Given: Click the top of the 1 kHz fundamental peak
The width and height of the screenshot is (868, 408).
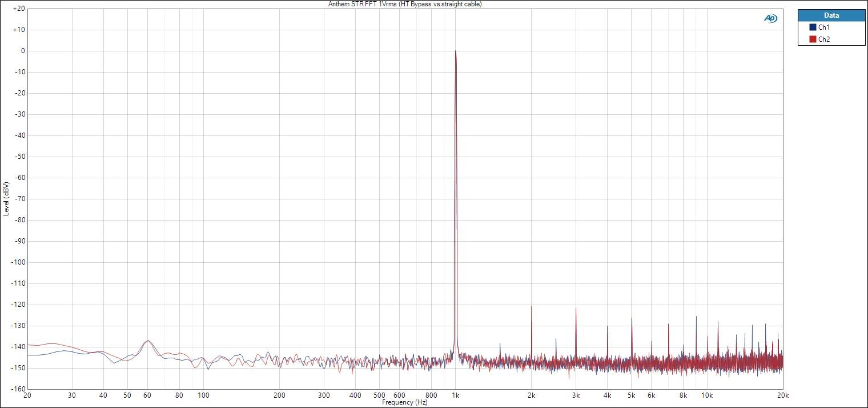Looking at the screenshot, I should click(455, 51).
